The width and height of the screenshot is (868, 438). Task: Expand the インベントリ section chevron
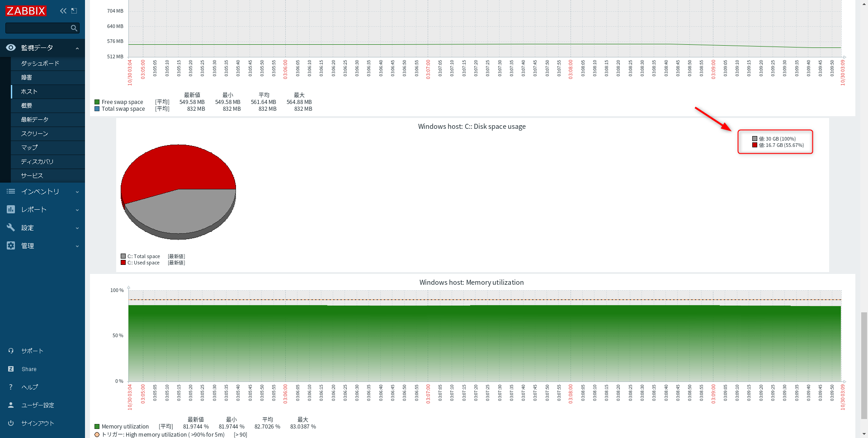pyautogui.click(x=77, y=192)
